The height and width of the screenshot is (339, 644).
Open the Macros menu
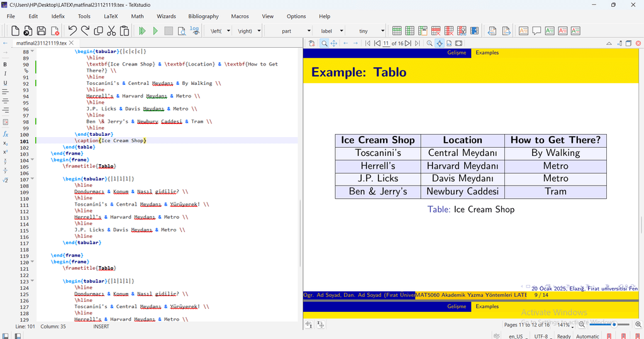(240, 16)
